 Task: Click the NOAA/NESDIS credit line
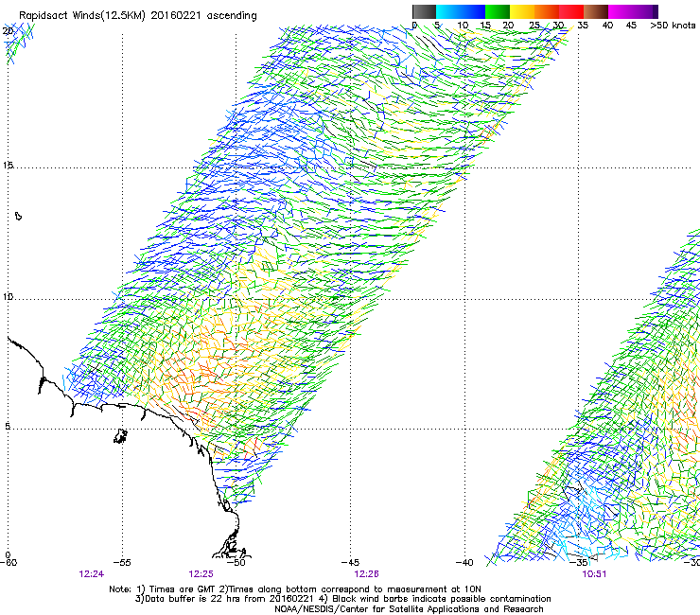click(409, 609)
